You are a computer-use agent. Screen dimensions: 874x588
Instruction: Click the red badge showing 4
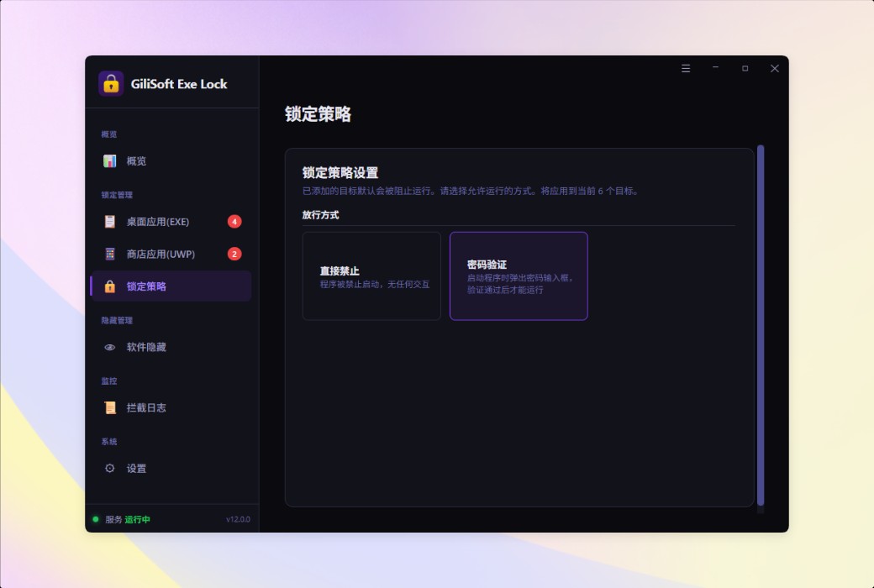(x=234, y=222)
